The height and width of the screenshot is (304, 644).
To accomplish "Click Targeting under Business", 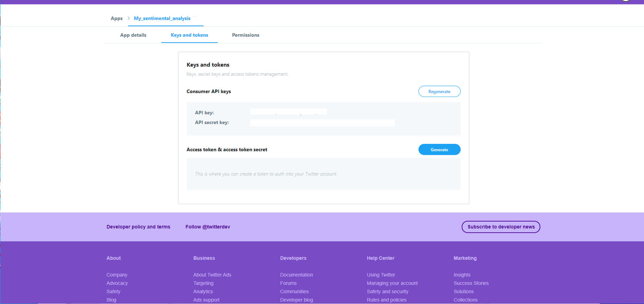I will [x=203, y=283].
